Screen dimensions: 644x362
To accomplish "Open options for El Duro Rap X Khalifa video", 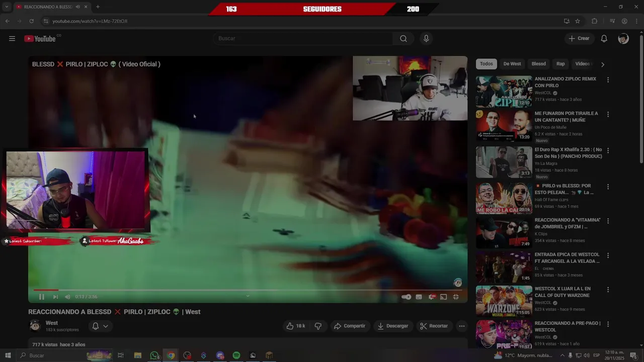I will [608, 150].
